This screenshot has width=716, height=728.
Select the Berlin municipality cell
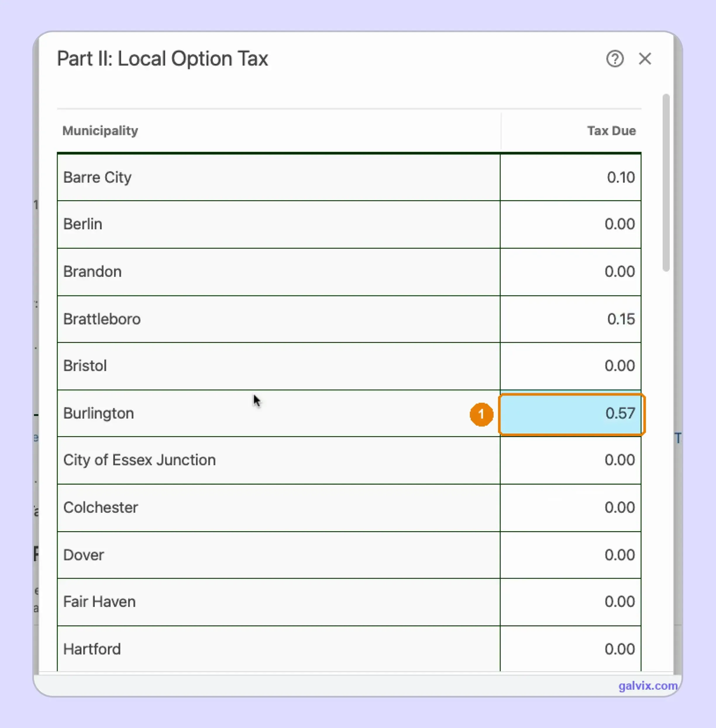click(x=279, y=224)
